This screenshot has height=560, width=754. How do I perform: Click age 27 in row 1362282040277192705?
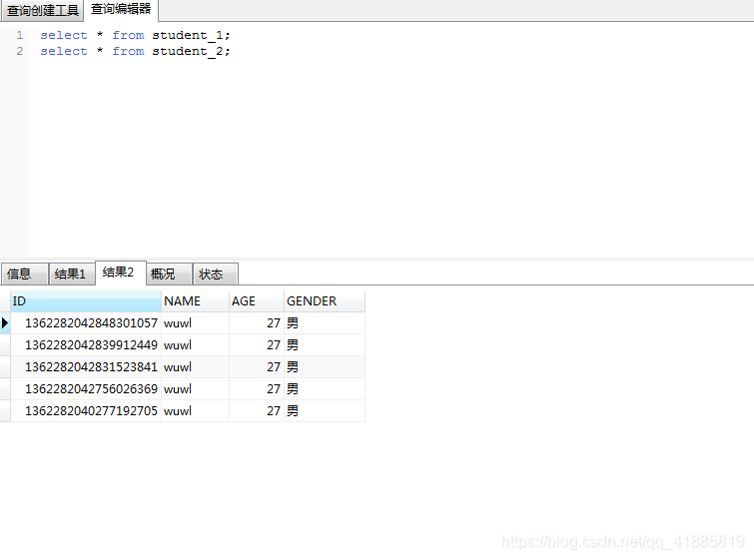(257, 411)
